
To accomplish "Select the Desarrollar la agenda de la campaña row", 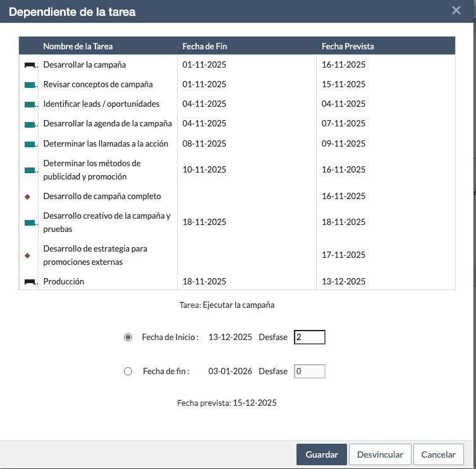I will click(x=107, y=124).
